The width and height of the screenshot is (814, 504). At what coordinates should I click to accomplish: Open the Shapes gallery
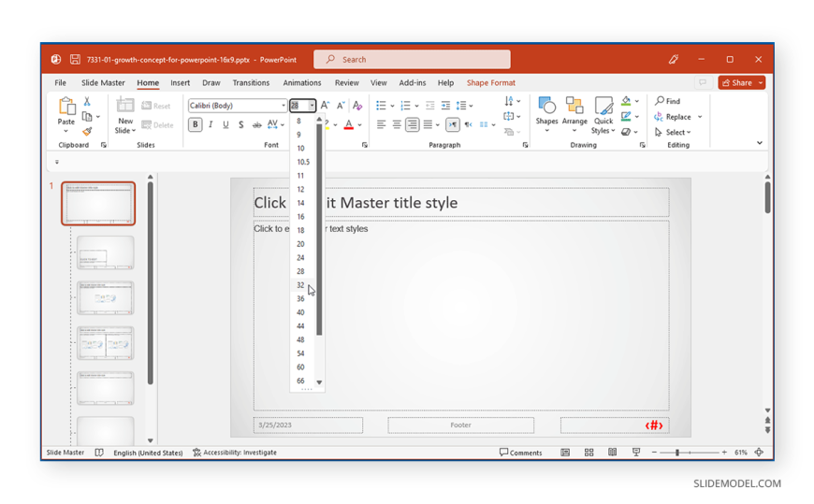[546, 111]
